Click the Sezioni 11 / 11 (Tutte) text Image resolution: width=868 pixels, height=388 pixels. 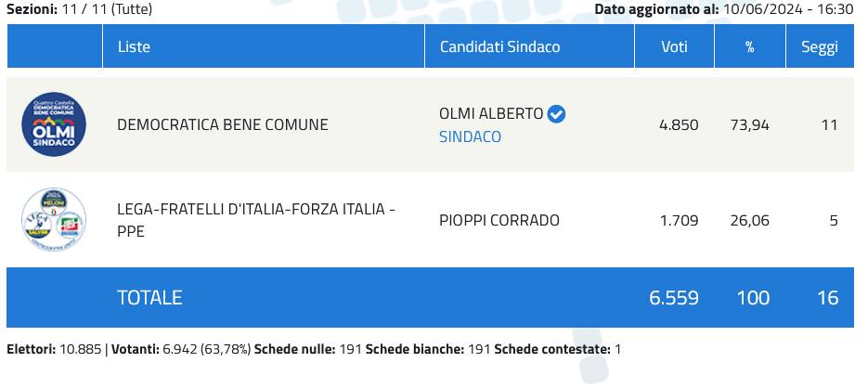point(79,8)
